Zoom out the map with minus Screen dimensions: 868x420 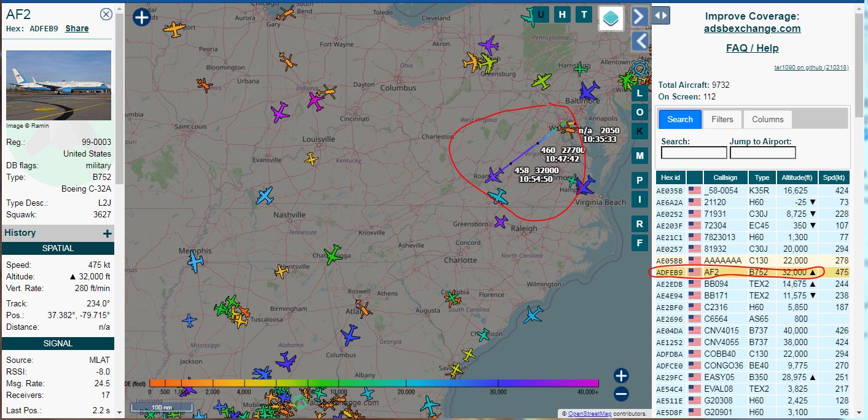[x=621, y=394]
